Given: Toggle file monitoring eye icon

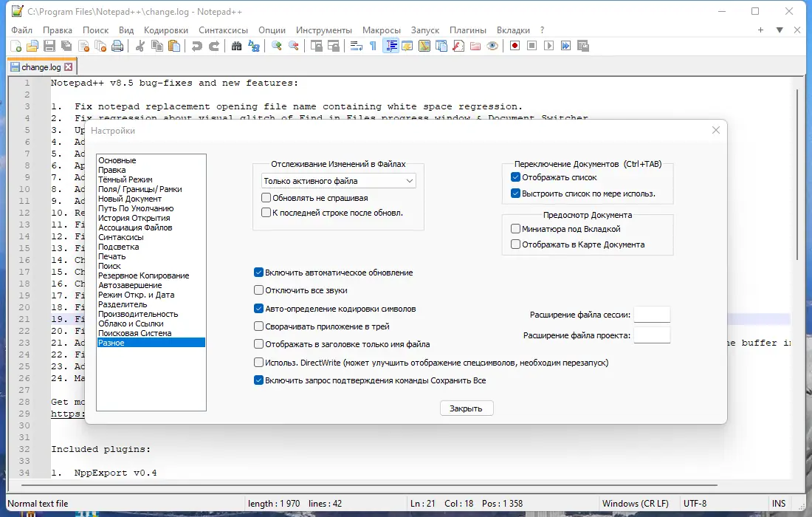Looking at the screenshot, I should tap(492, 46).
